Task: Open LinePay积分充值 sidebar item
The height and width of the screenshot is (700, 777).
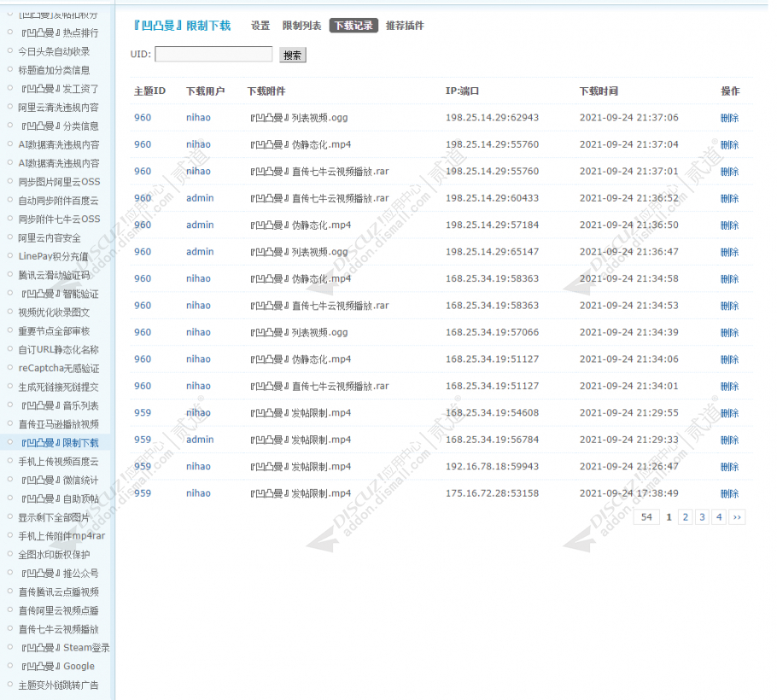Action: pyautogui.click(x=53, y=256)
